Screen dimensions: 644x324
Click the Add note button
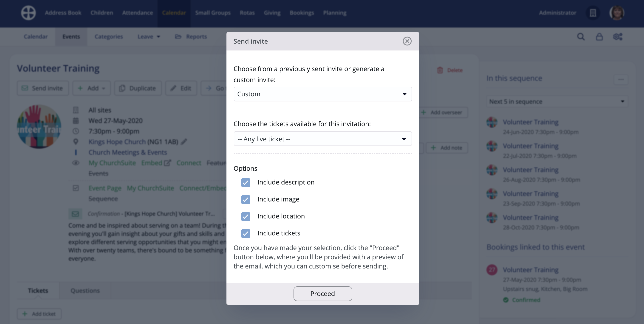click(x=447, y=147)
